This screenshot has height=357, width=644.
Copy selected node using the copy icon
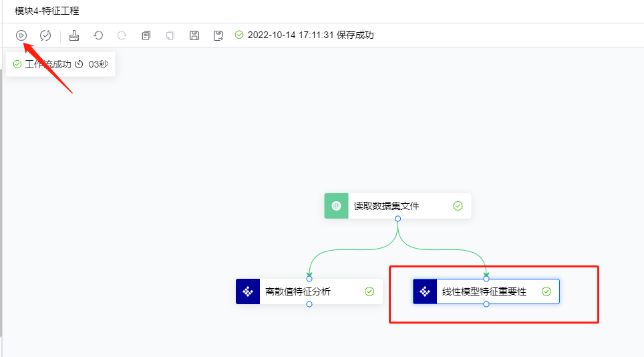tap(146, 35)
